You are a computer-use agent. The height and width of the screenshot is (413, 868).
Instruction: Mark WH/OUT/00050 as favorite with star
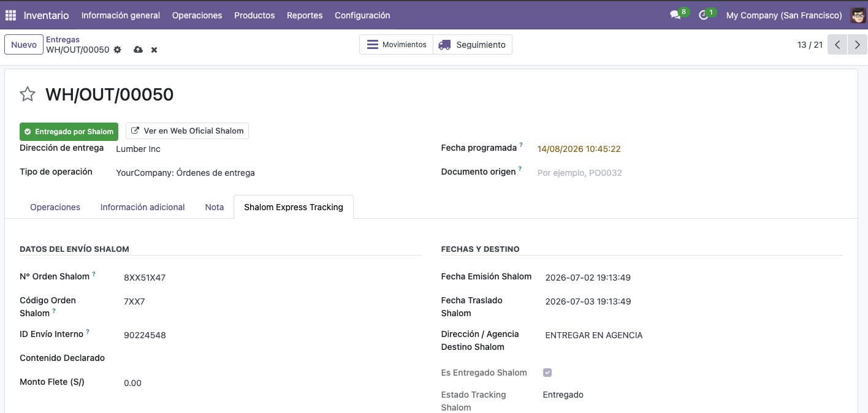(x=28, y=94)
